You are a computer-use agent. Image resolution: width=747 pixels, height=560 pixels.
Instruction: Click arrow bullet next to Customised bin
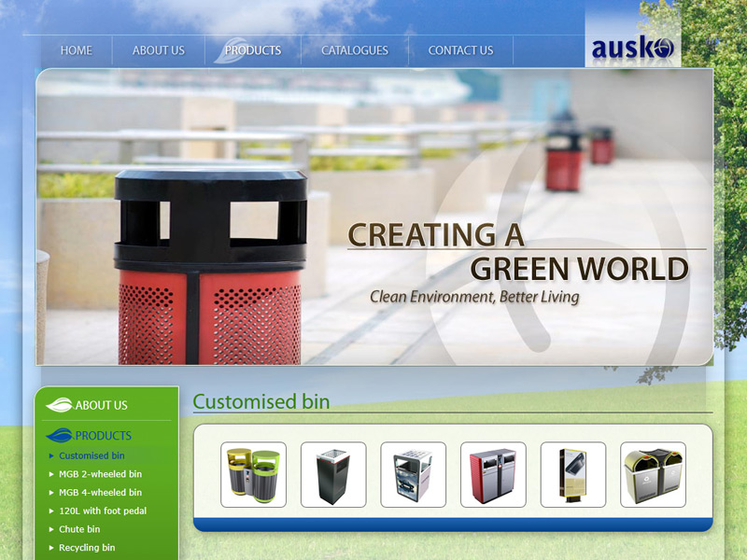pyautogui.click(x=51, y=456)
